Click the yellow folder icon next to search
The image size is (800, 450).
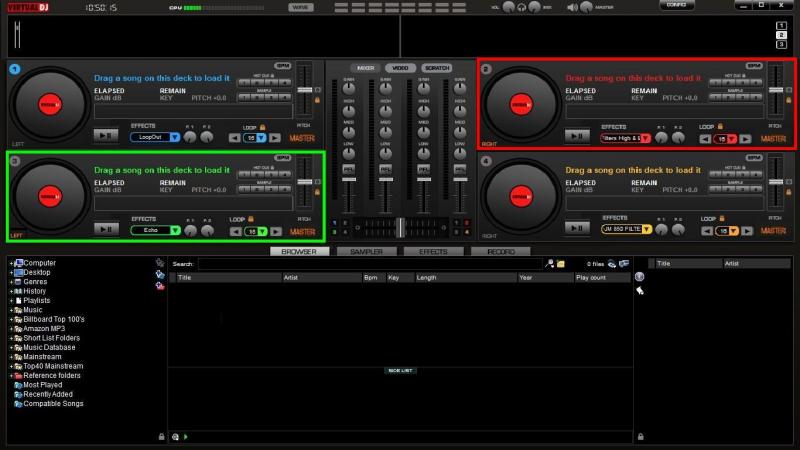[x=561, y=264]
